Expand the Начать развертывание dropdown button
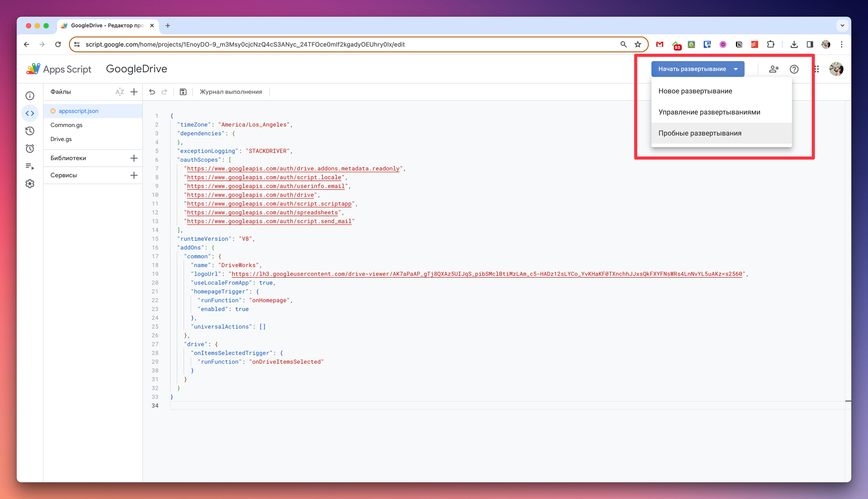The width and height of the screenshot is (868, 499). tap(698, 69)
